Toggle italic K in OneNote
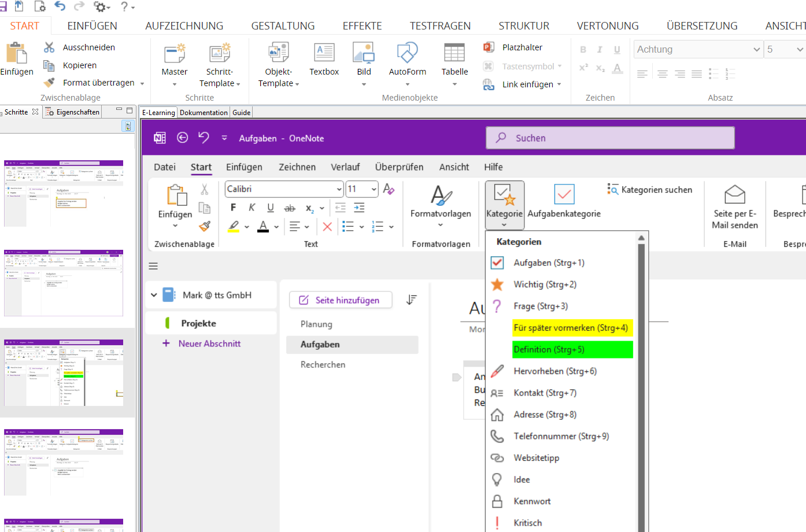Viewport: 806px width, 532px height. pos(252,208)
